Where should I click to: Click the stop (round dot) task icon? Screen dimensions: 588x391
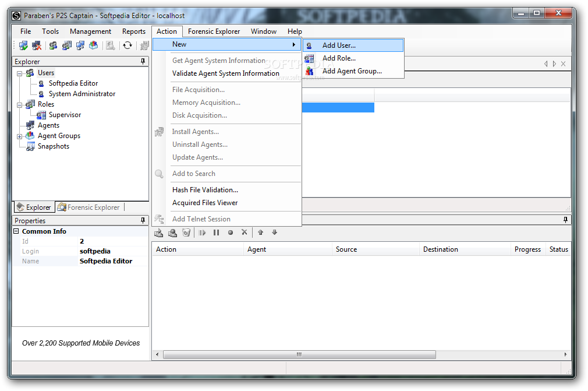tap(230, 233)
